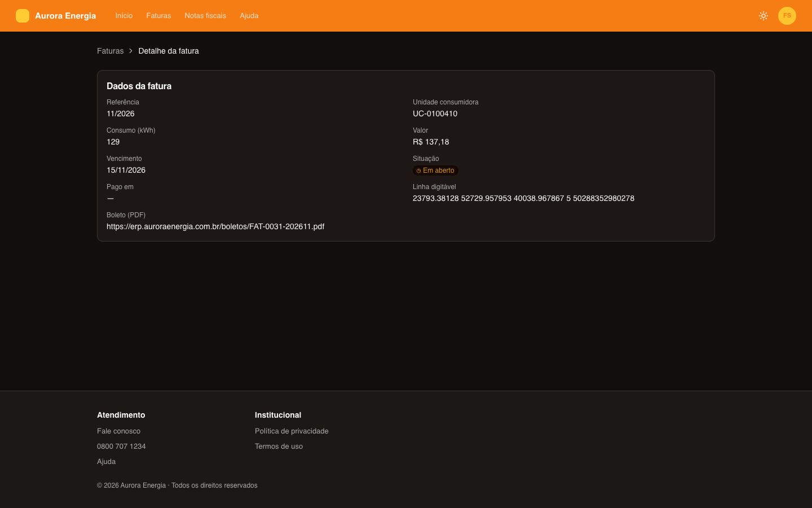Click the Aurora Energia brand name
The width and height of the screenshot is (812, 508).
point(65,16)
